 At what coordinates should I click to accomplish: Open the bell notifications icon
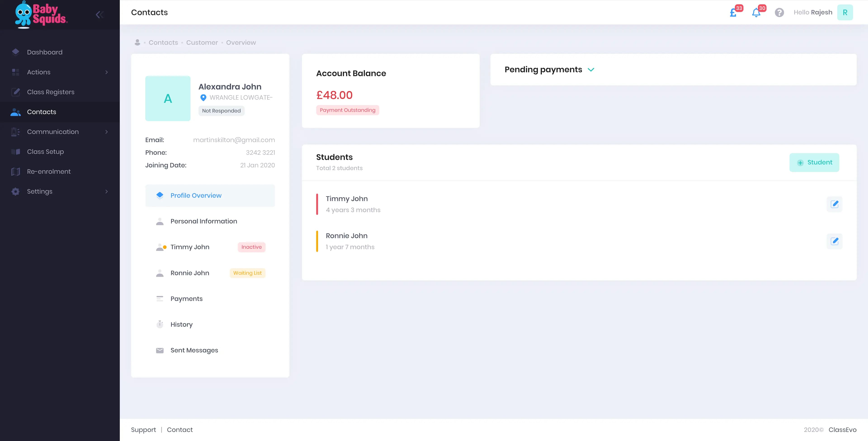[x=756, y=13]
